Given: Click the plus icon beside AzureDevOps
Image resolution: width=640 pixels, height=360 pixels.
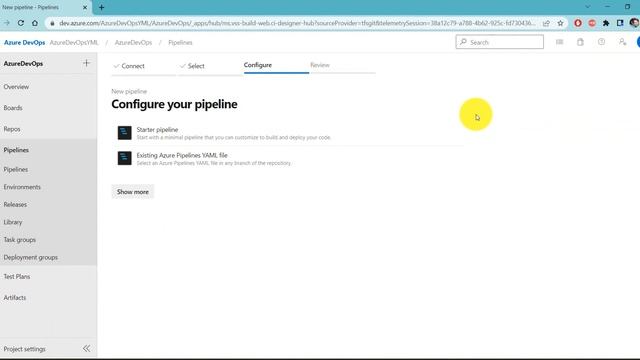Looking at the screenshot, I should pyautogui.click(x=86, y=63).
